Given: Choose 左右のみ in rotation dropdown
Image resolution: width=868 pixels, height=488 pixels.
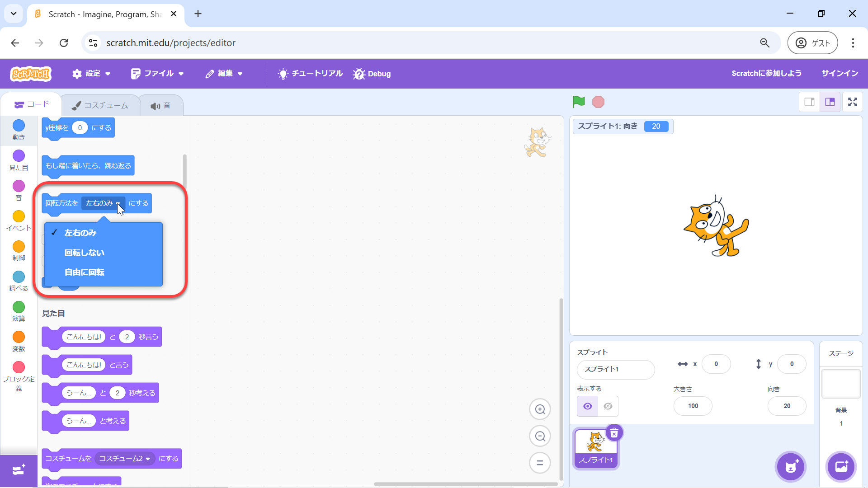Looking at the screenshot, I should 104,233.
